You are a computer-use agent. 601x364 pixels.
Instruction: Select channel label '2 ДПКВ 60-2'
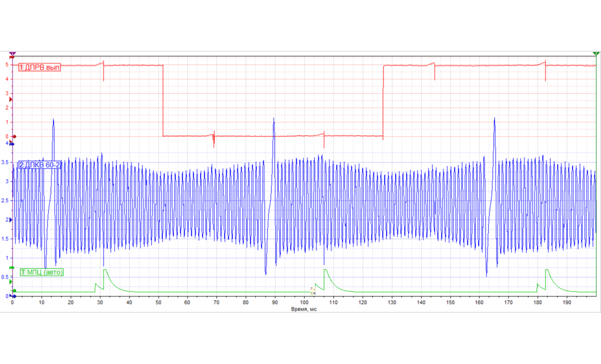(41, 165)
